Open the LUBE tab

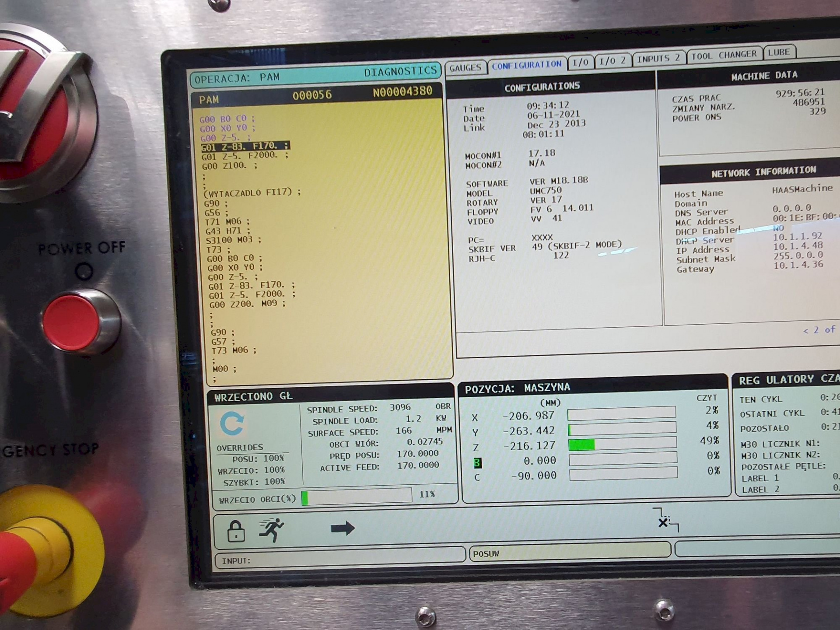pos(779,52)
